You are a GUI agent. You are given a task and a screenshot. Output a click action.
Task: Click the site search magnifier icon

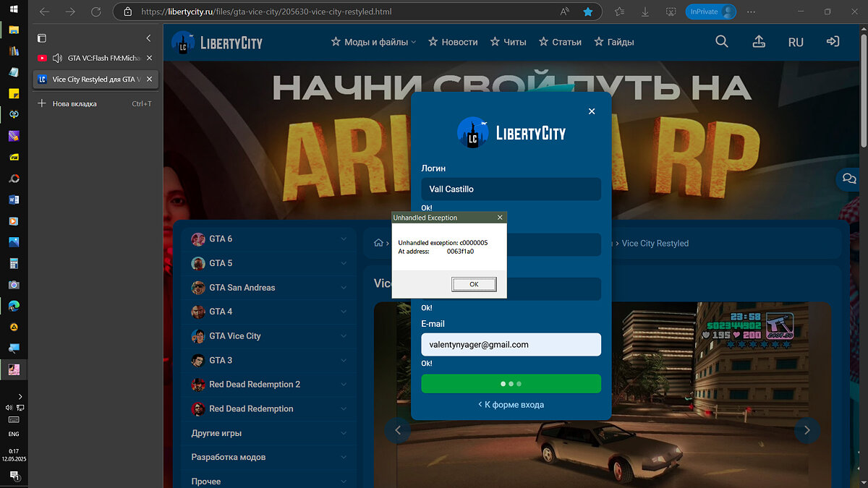721,42
